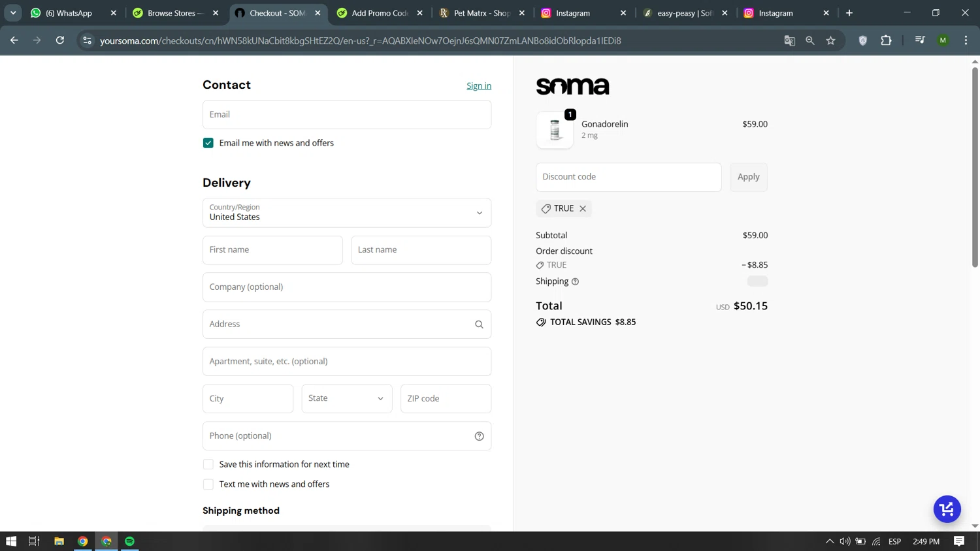This screenshot has height=551, width=980.
Task: Open the Country/Region dropdown
Action: tap(347, 213)
